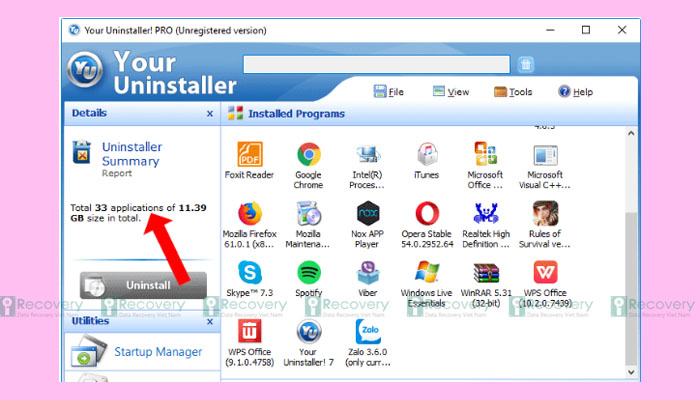Click the program search input field
The height and width of the screenshot is (400, 700).
(x=376, y=64)
